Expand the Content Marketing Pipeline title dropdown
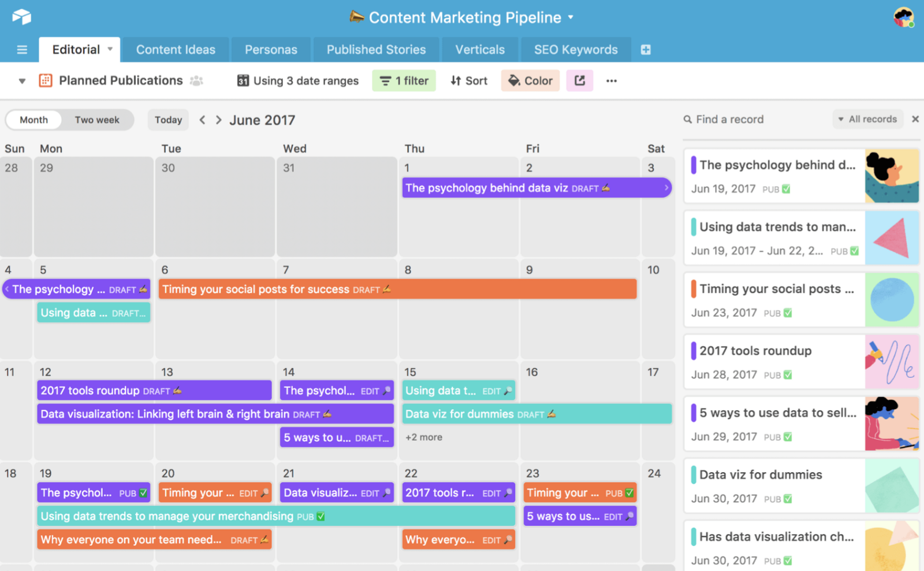This screenshot has height=571, width=924. [571, 17]
